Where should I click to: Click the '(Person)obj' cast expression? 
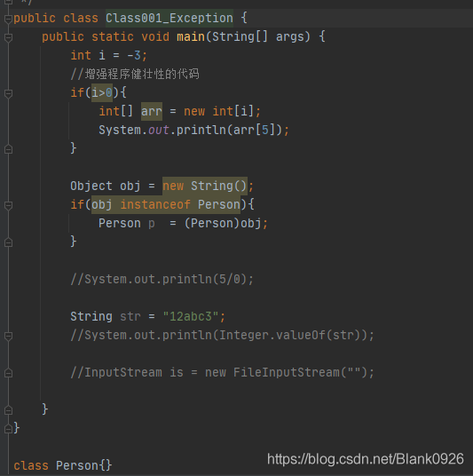point(223,224)
